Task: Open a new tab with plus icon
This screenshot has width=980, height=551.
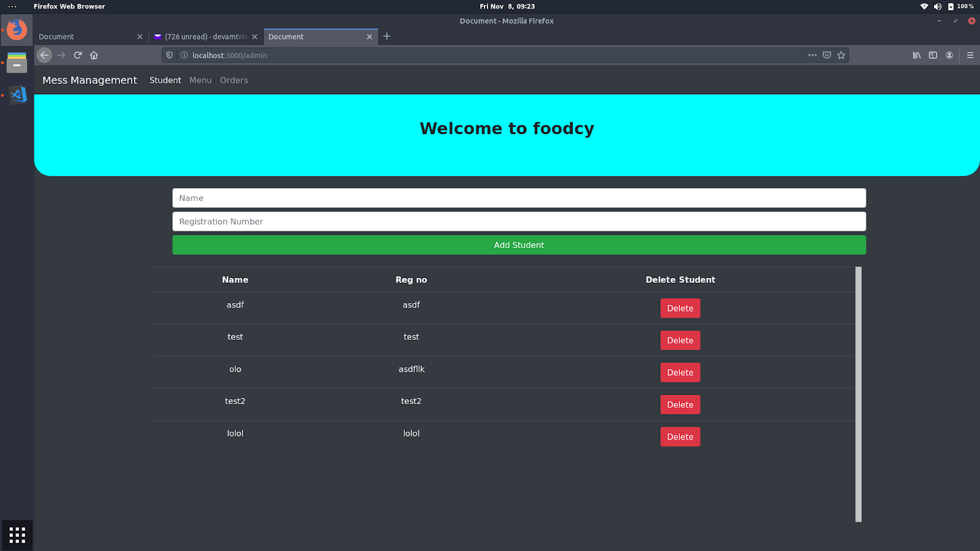Action: click(x=386, y=36)
